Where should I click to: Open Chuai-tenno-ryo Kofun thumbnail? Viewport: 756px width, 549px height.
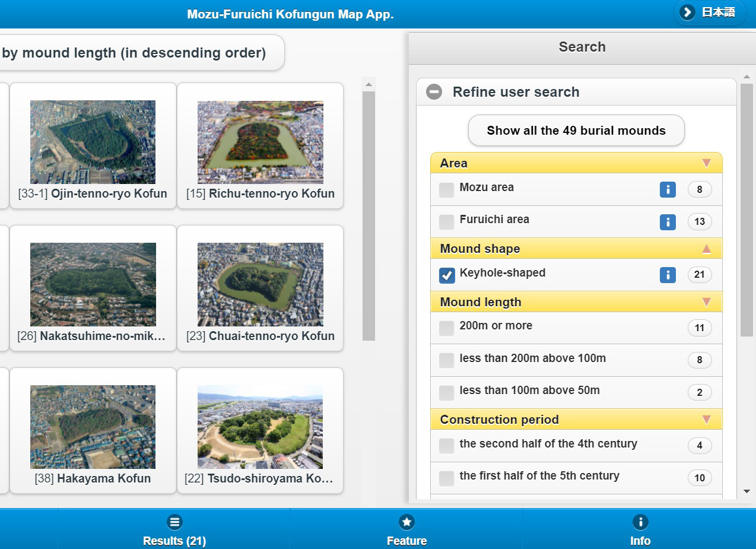261,284
